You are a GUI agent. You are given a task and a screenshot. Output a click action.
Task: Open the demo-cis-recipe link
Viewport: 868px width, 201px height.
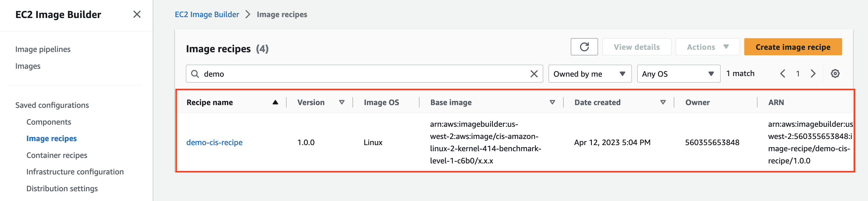[214, 143]
